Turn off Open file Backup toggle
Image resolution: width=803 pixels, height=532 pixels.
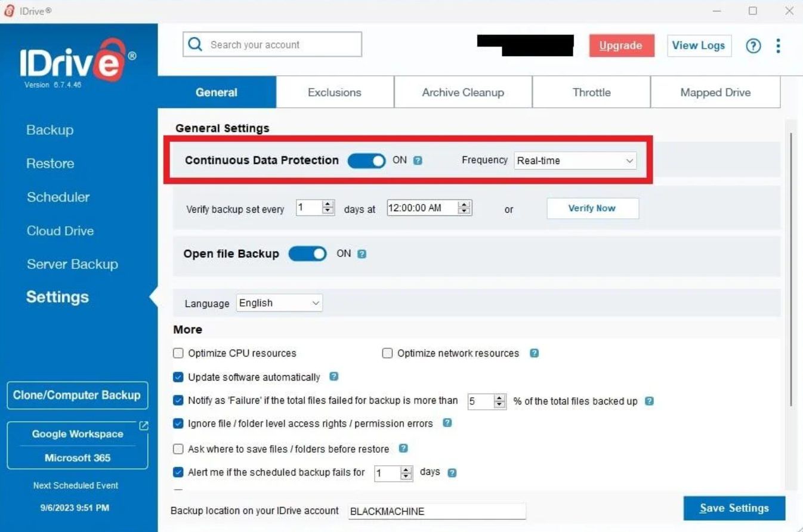pos(307,254)
